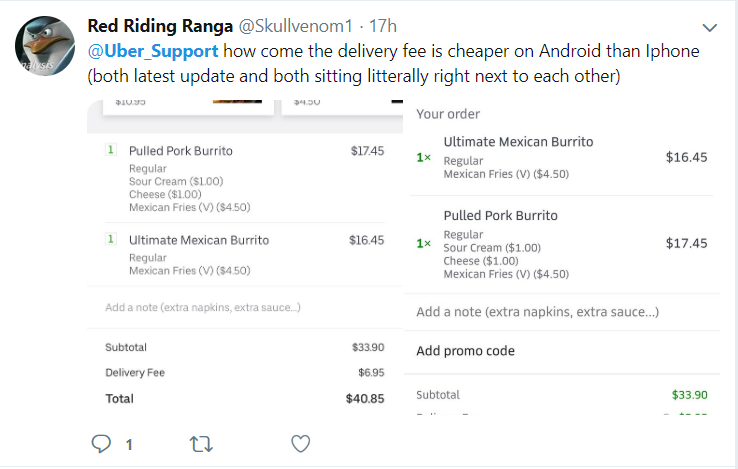The height and width of the screenshot is (469, 738).
Task: Click Add a note field above Add promo code
Action: pos(537,312)
